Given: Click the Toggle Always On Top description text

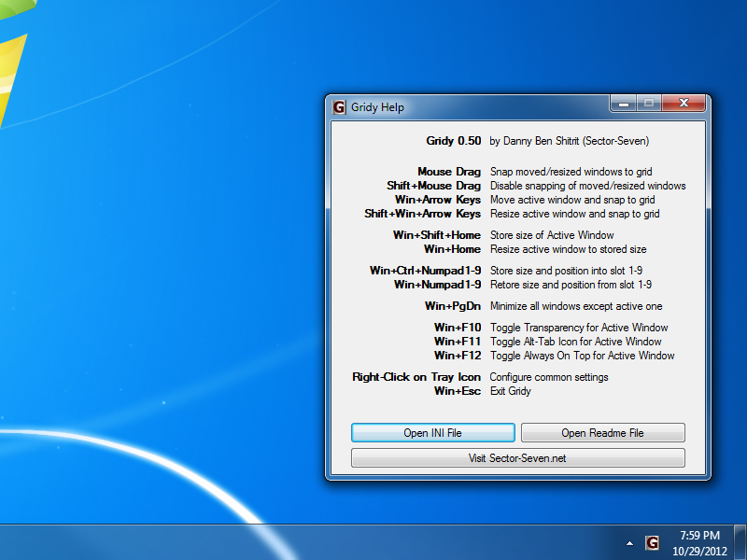Looking at the screenshot, I should tap(582, 356).
